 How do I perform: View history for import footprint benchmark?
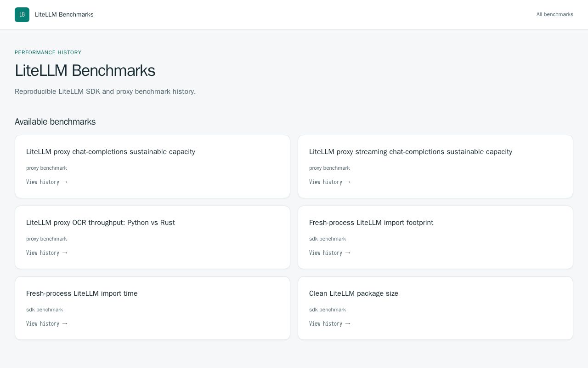[x=330, y=253]
